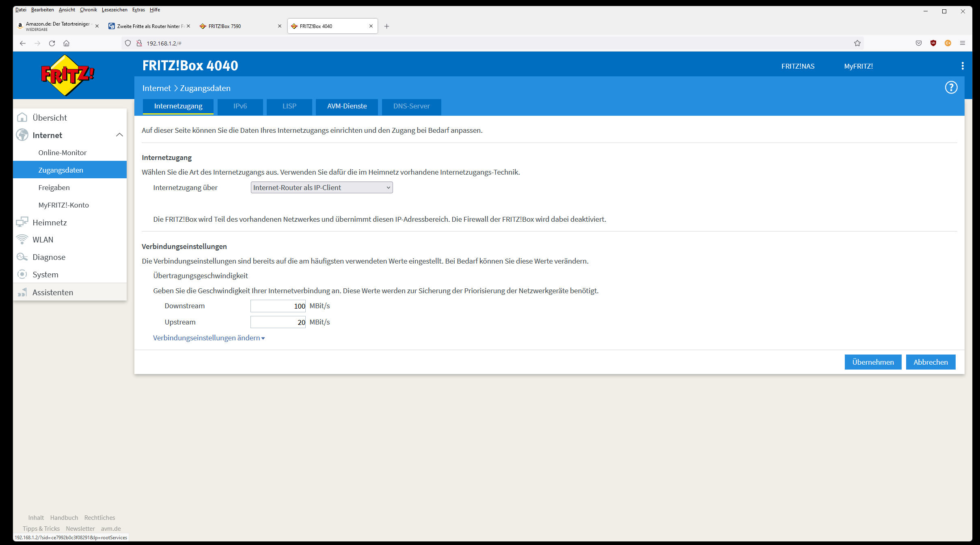
Task: Open the Rechtliches footer link
Action: (x=100, y=518)
